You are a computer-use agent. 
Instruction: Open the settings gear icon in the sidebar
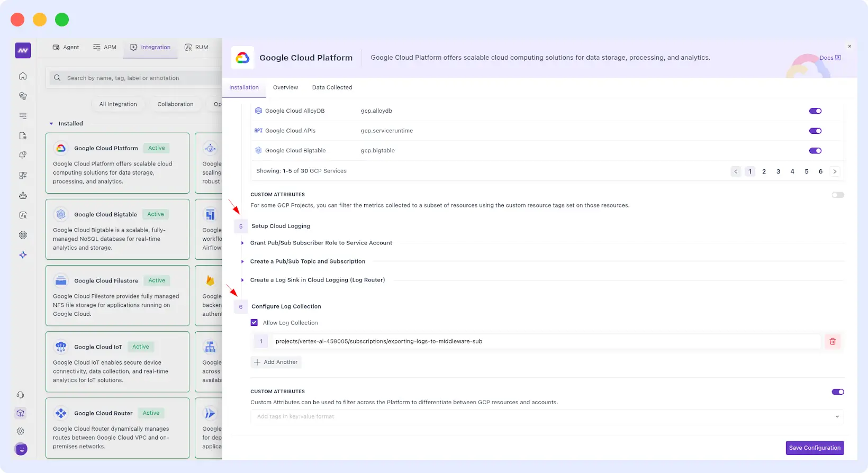(21, 431)
